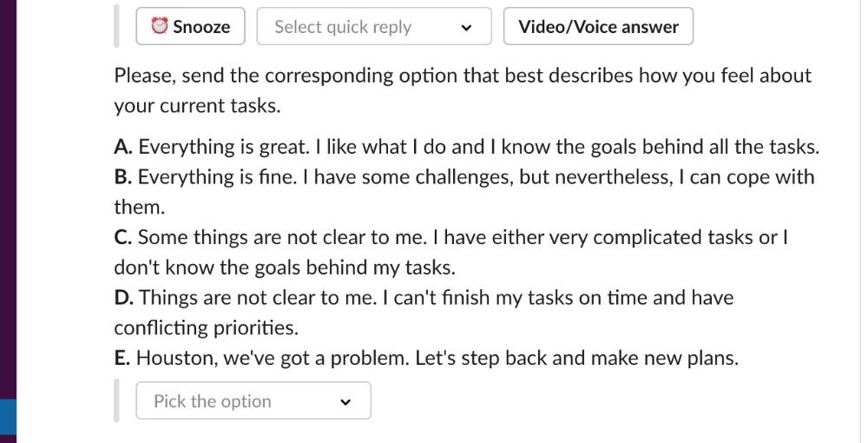Click the Everything is great option text

(223, 147)
